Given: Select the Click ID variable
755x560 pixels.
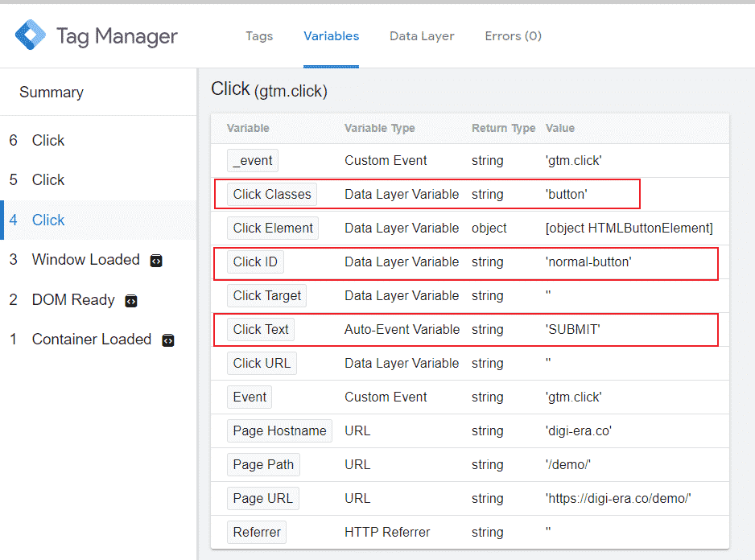Looking at the screenshot, I should coord(255,261).
